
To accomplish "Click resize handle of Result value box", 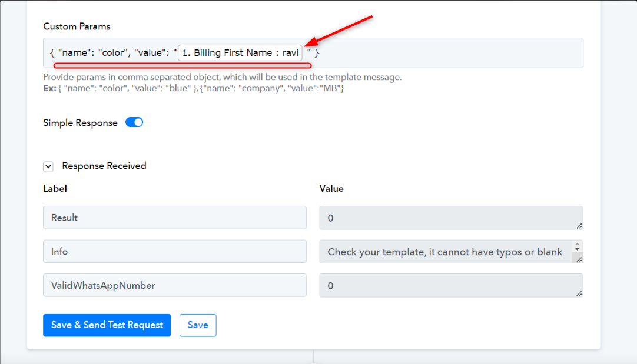I will click(x=579, y=226).
